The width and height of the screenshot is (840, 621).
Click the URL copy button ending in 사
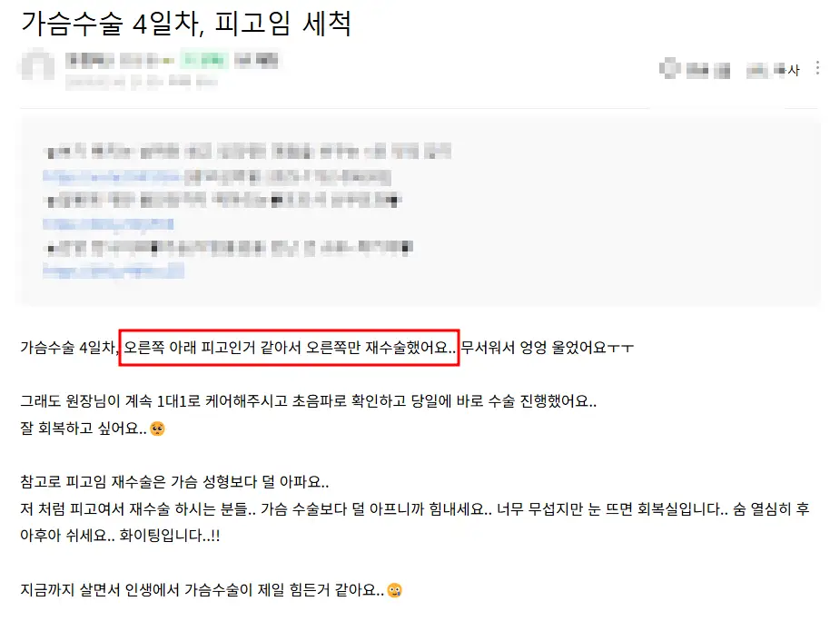773,70
